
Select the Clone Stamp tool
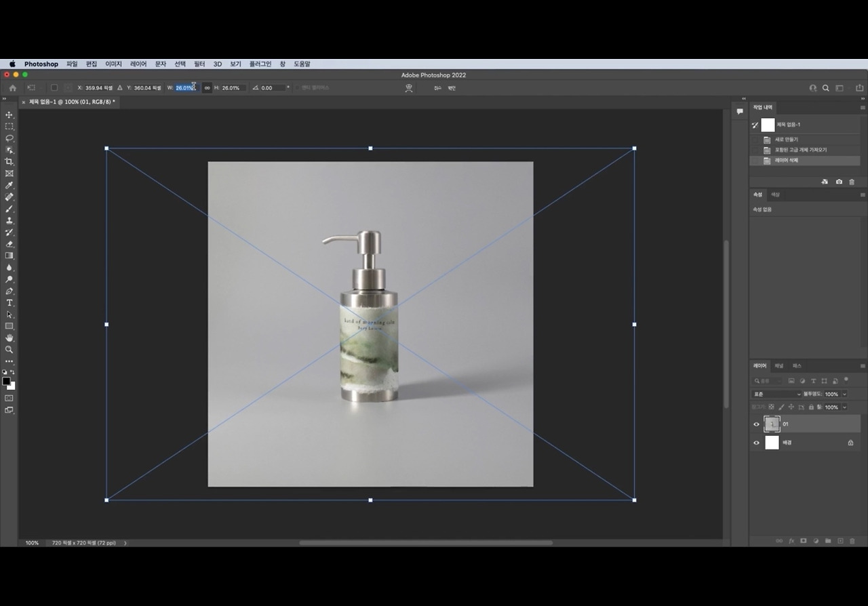pos(9,220)
